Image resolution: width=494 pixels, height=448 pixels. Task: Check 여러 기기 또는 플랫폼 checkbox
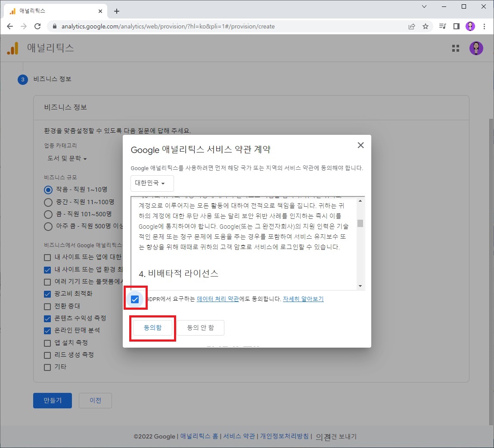[47, 282]
